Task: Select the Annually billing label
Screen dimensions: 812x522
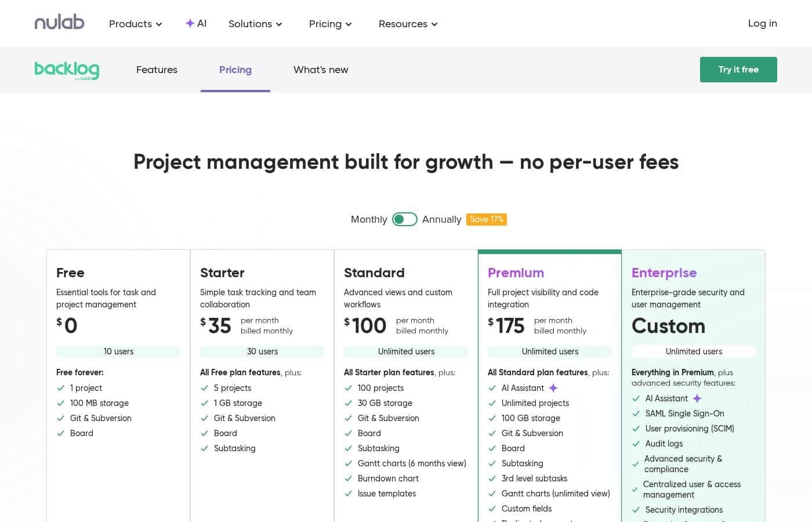Action: pos(442,219)
